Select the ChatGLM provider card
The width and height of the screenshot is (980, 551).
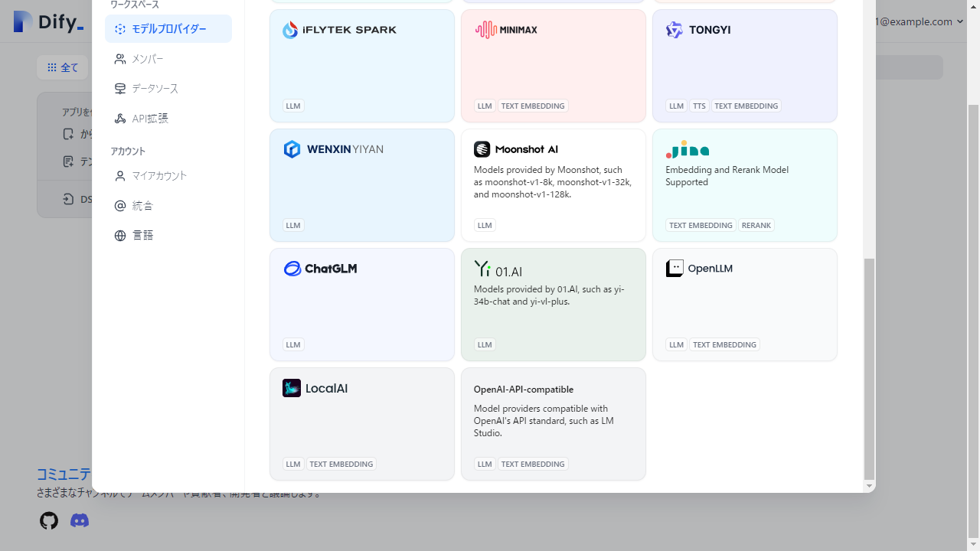pos(361,304)
